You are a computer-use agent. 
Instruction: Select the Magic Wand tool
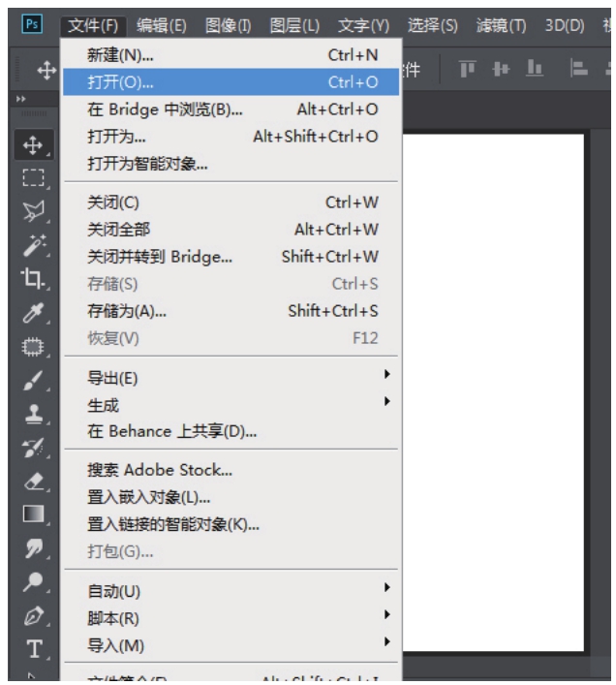coord(34,244)
